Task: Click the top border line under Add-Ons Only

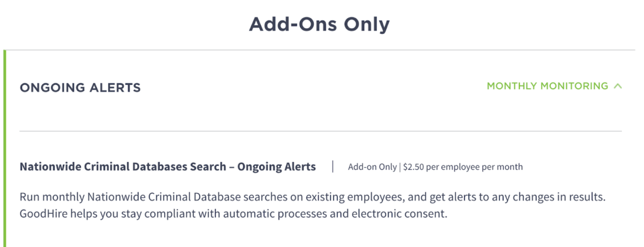Action: click(x=320, y=50)
